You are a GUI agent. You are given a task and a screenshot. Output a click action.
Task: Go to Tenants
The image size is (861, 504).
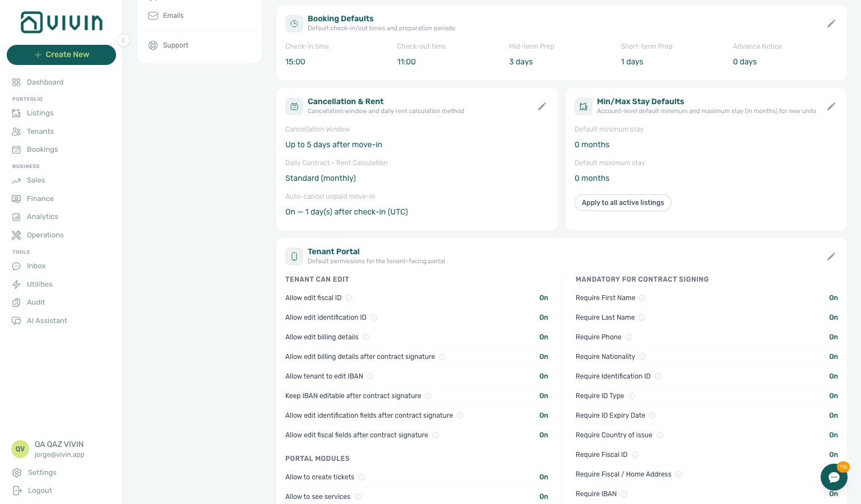[x=40, y=132]
